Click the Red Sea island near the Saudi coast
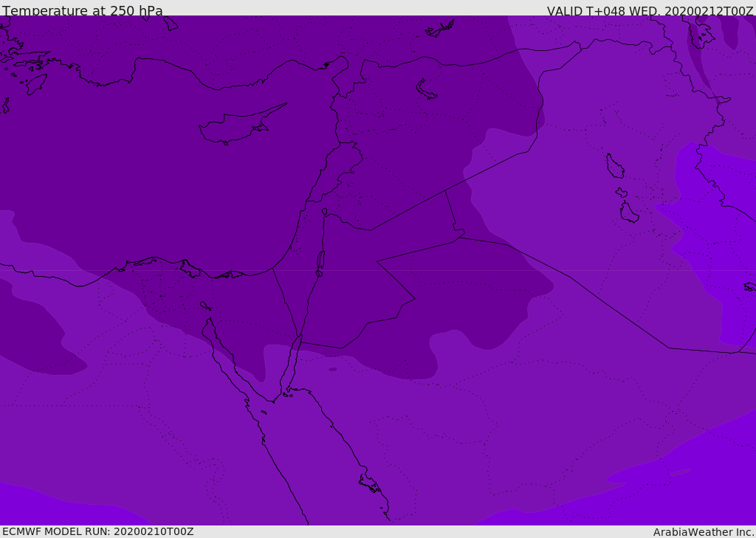This screenshot has width=756, height=538. [x=369, y=483]
